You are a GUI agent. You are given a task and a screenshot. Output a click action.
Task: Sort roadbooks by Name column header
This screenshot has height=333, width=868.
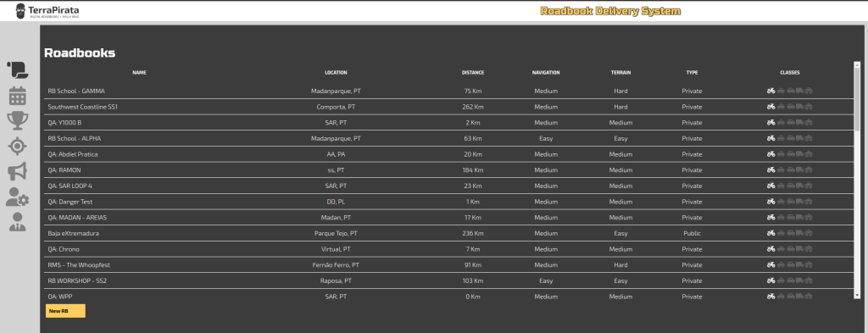pyautogui.click(x=140, y=73)
